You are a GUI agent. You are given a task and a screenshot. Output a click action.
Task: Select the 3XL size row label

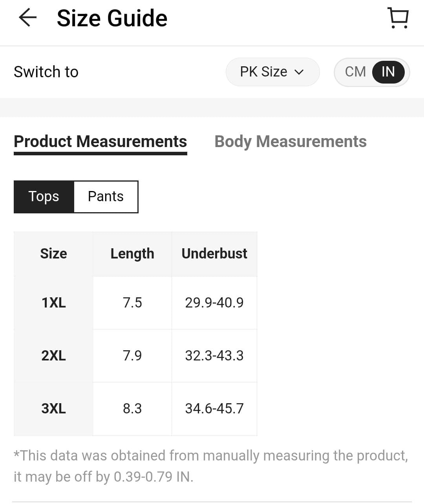(53, 409)
